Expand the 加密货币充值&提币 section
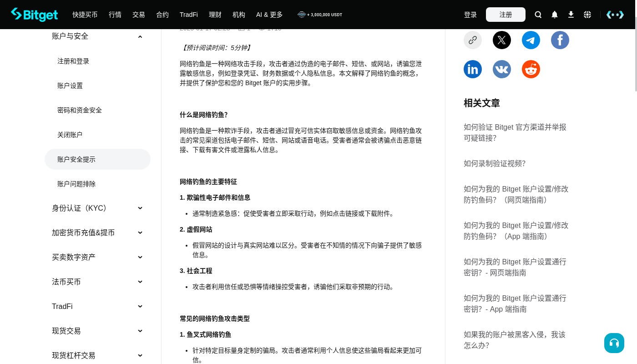 click(x=97, y=233)
